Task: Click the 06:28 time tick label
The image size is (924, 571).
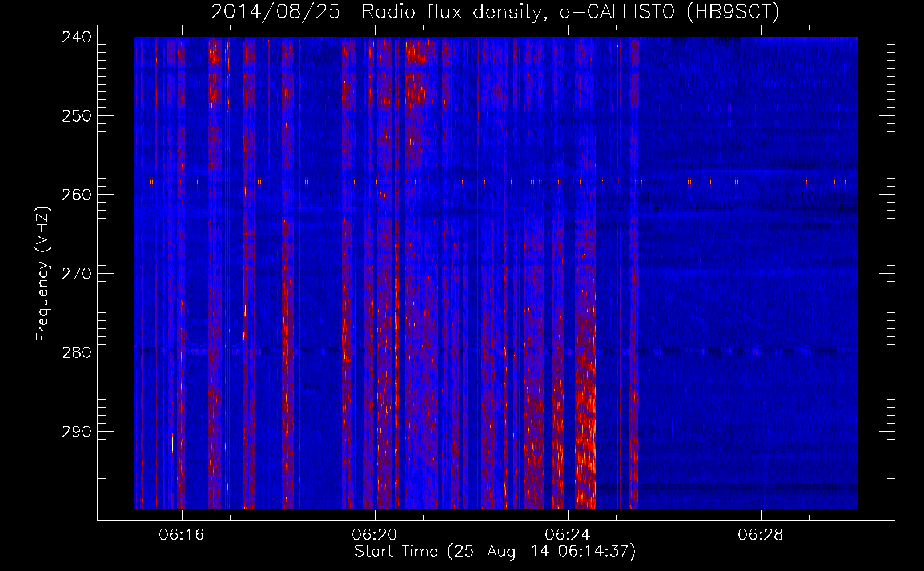Action: [761, 535]
